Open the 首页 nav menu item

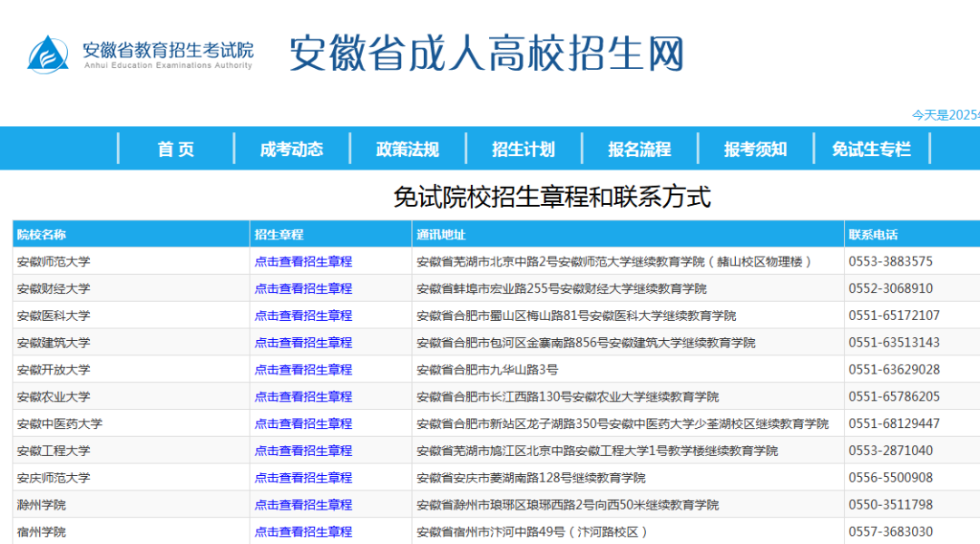pyautogui.click(x=176, y=150)
